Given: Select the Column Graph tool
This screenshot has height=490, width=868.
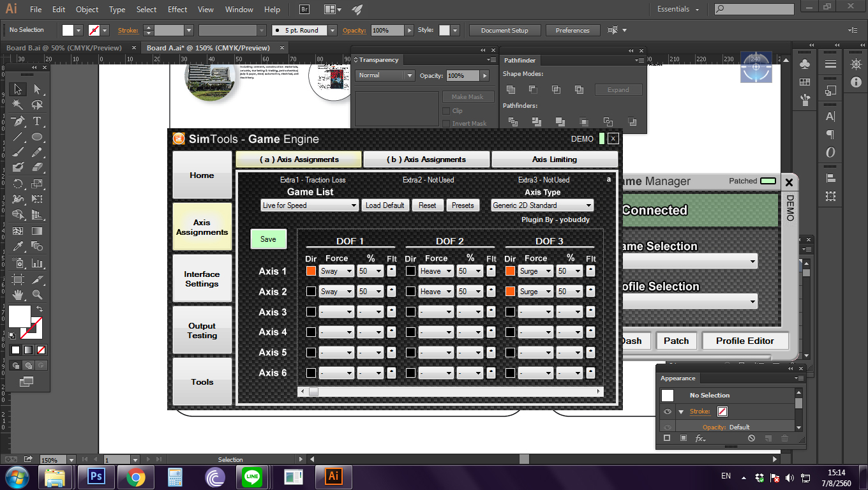Looking at the screenshot, I should click(37, 263).
